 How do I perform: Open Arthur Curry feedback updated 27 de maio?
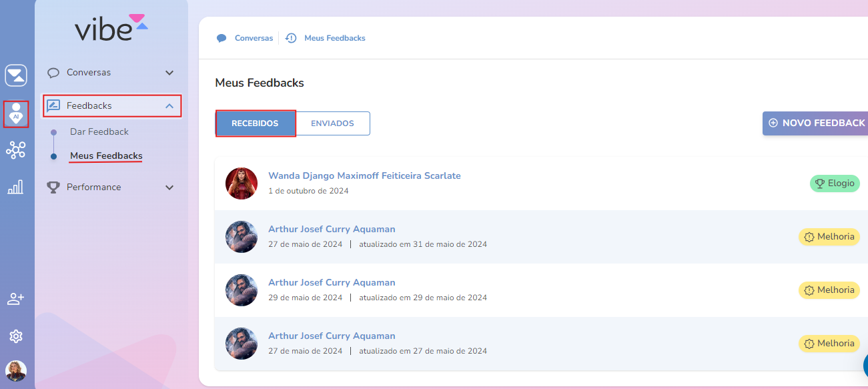[x=541, y=344]
